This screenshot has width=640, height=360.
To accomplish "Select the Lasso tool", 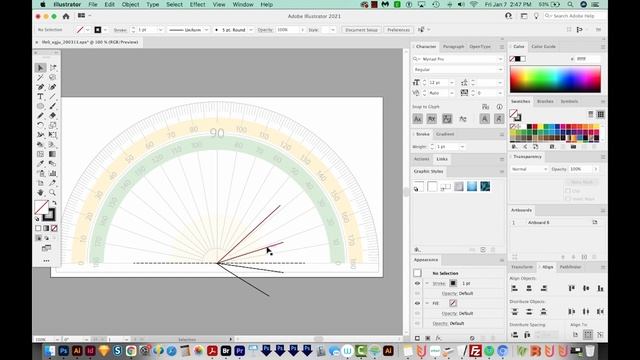I will click(53, 77).
